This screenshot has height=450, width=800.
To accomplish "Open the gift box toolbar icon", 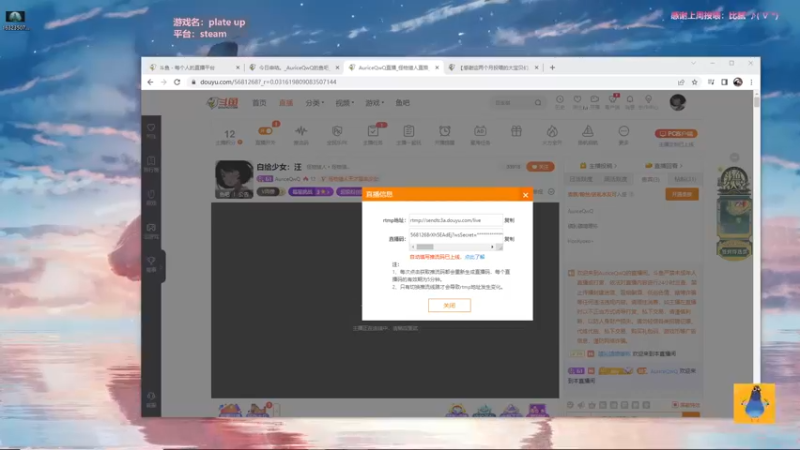I will [x=516, y=131].
